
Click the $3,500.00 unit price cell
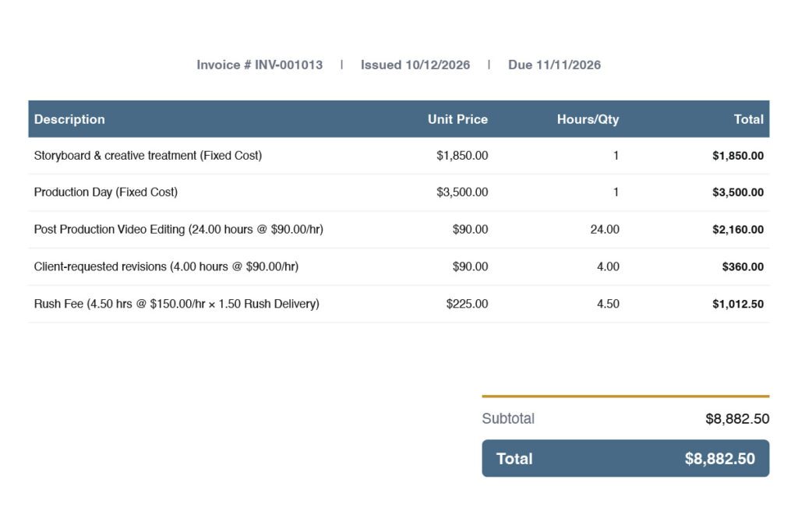pyautogui.click(x=462, y=192)
